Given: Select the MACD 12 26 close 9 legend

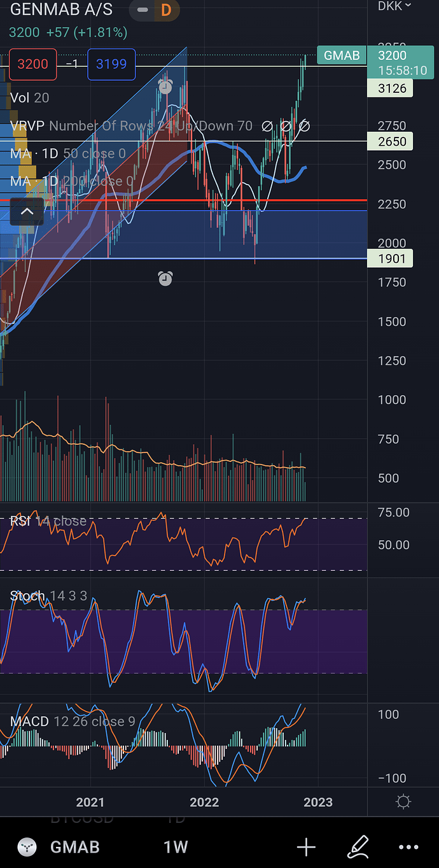Looking at the screenshot, I should pos(73,721).
